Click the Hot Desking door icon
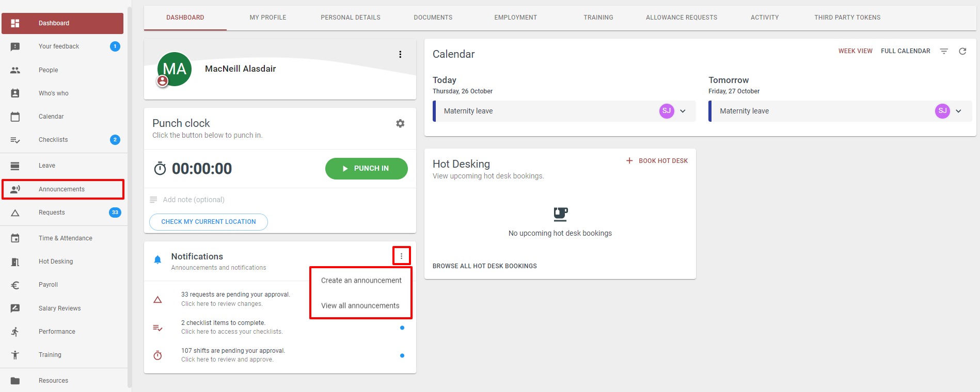The height and width of the screenshot is (392, 980). pos(15,262)
